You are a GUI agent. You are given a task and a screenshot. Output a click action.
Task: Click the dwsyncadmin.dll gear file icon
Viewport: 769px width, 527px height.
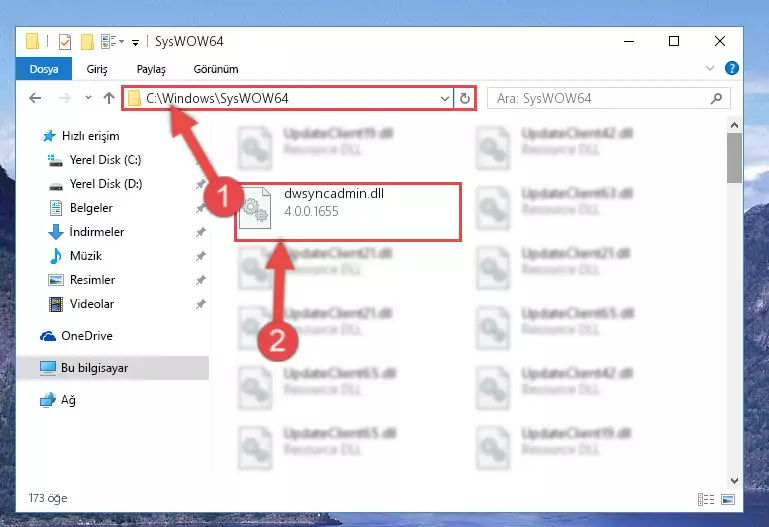[x=255, y=208]
